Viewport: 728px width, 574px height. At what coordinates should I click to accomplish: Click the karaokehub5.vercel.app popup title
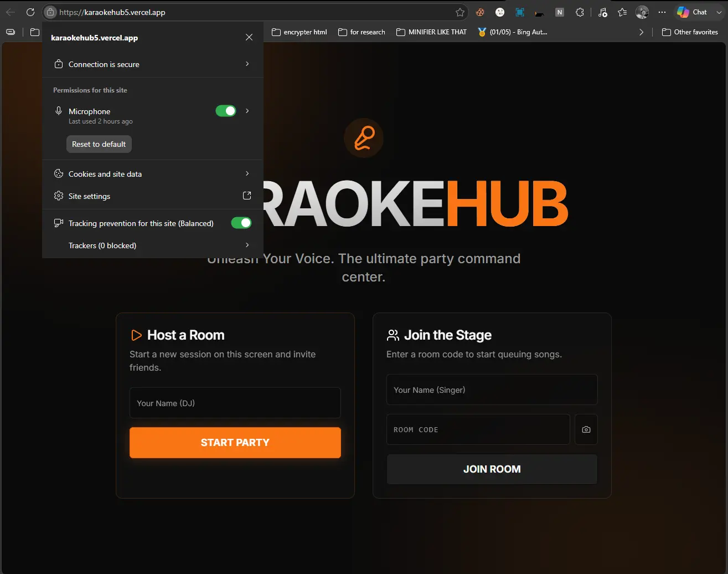click(x=94, y=38)
